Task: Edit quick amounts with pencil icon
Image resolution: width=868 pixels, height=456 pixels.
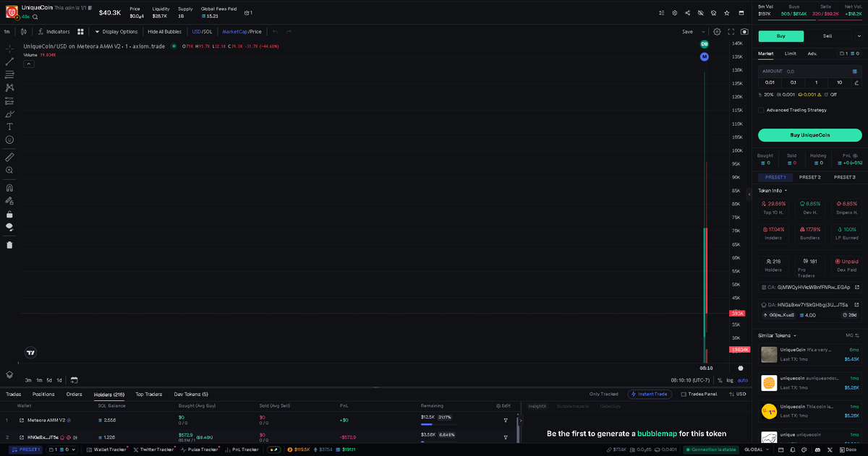Action: (x=856, y=82)
